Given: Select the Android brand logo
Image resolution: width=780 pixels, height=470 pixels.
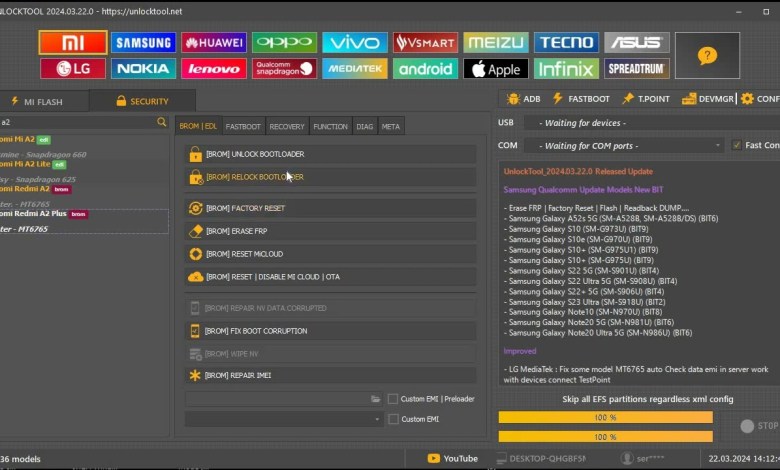Looking at the screenshot, I should 425,69.
